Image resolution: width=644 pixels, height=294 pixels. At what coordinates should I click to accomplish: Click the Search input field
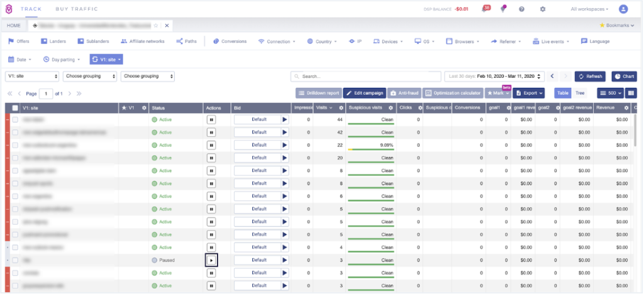365,76
